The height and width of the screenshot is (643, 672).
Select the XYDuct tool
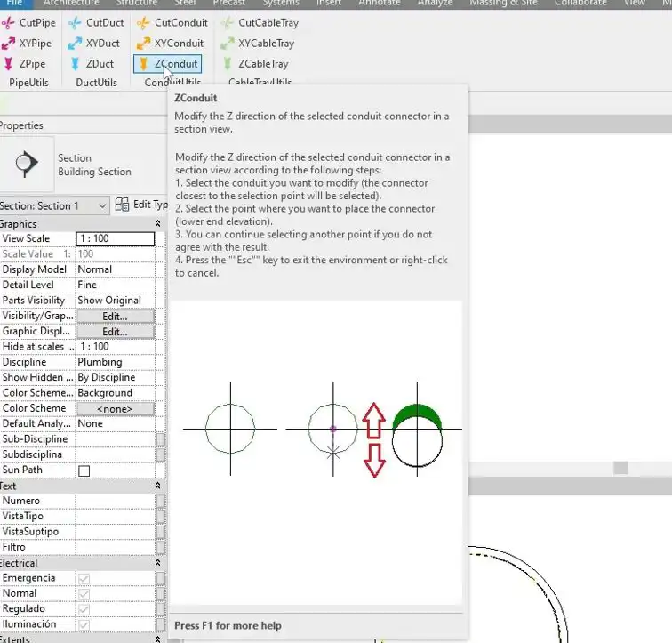[x=94, y=44]
